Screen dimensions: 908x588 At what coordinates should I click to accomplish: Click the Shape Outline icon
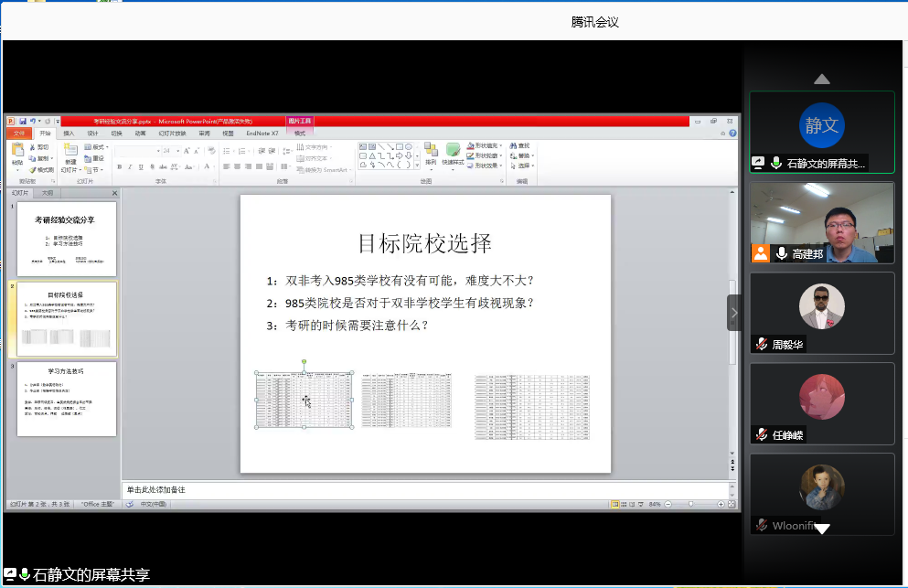pyautogui.click(x=471, y=155)
